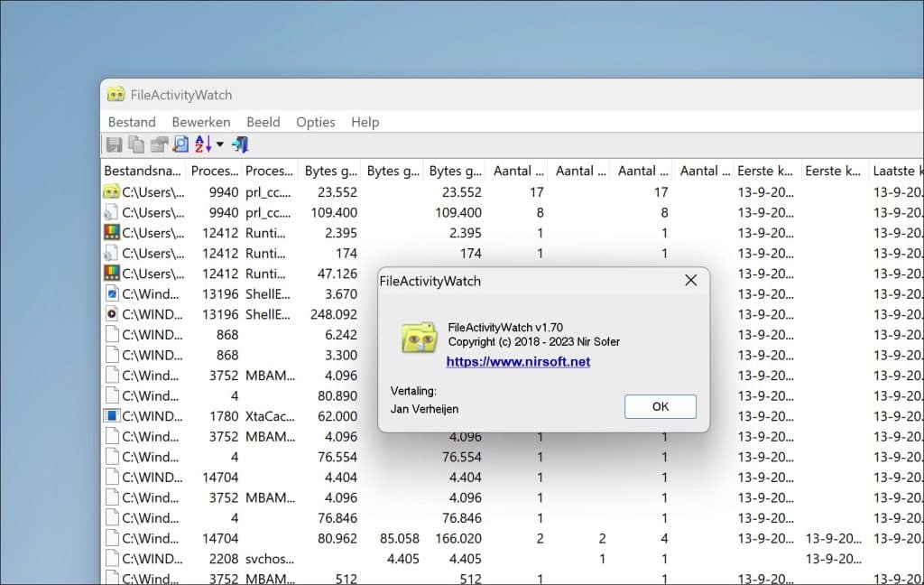Screen dimensions: 924x585
Task: Open Properties via the toolbar icon
Action: pos(159,144)
